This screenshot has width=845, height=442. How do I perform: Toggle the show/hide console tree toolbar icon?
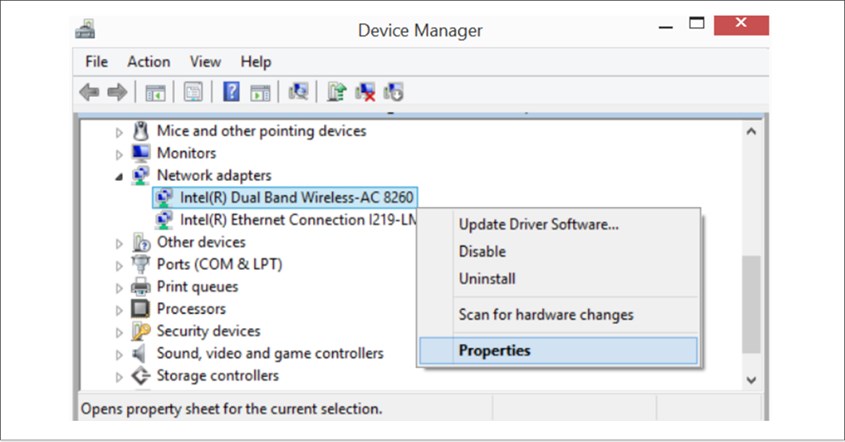tap(155, 93)
